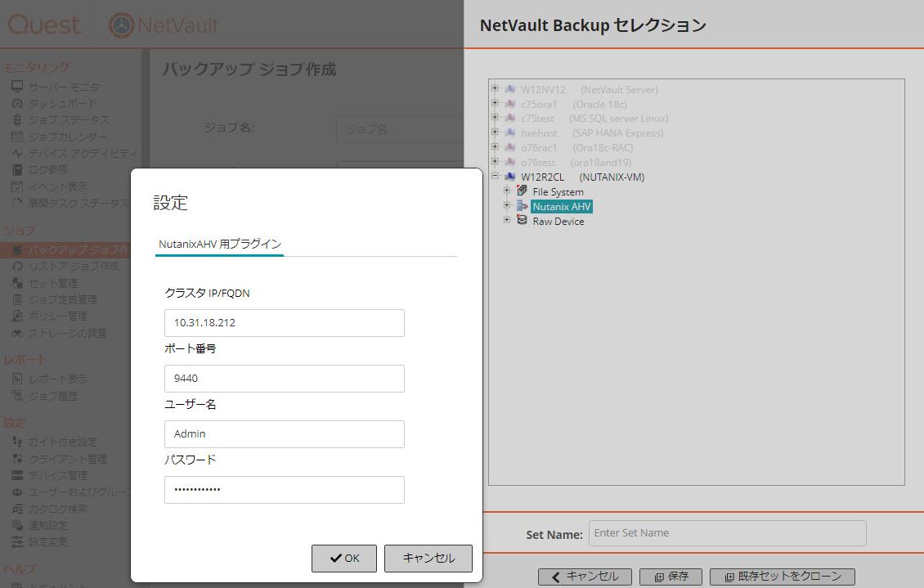Click the 設定変更 sliders icon

(17, 541)
